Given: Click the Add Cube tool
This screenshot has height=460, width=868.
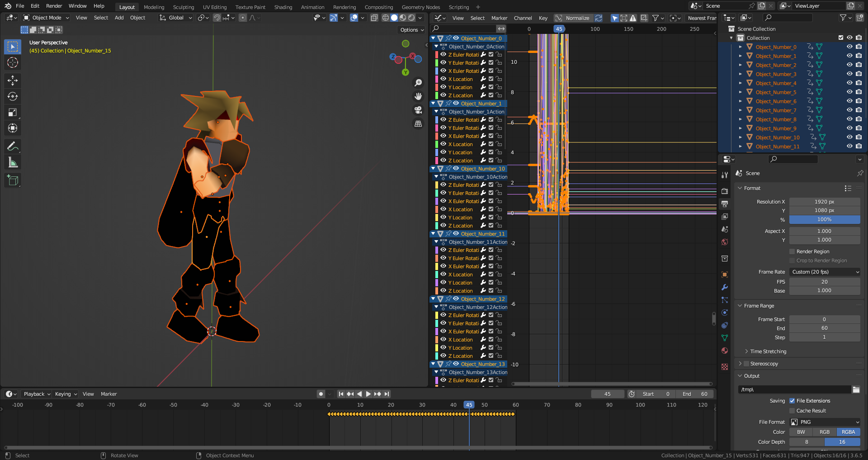Looking at the screenshot, I should (x=13, y=180).
